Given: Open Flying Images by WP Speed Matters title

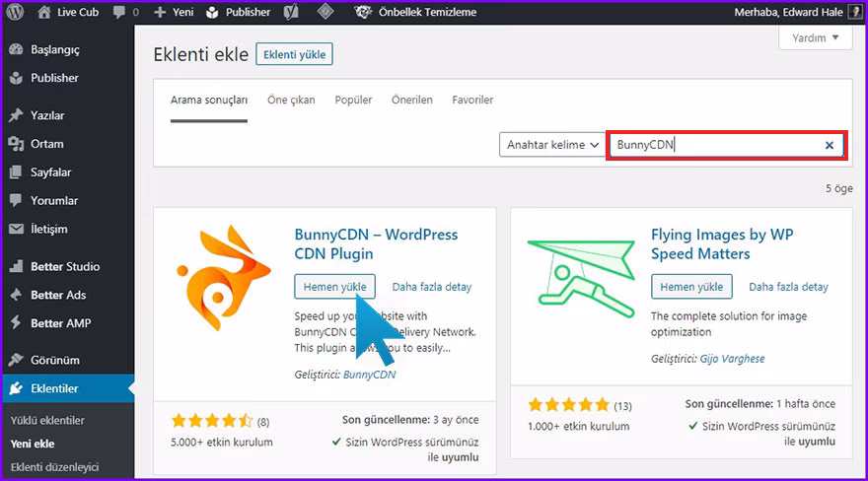Looking at the screenshot, I should tap(722, 243).
